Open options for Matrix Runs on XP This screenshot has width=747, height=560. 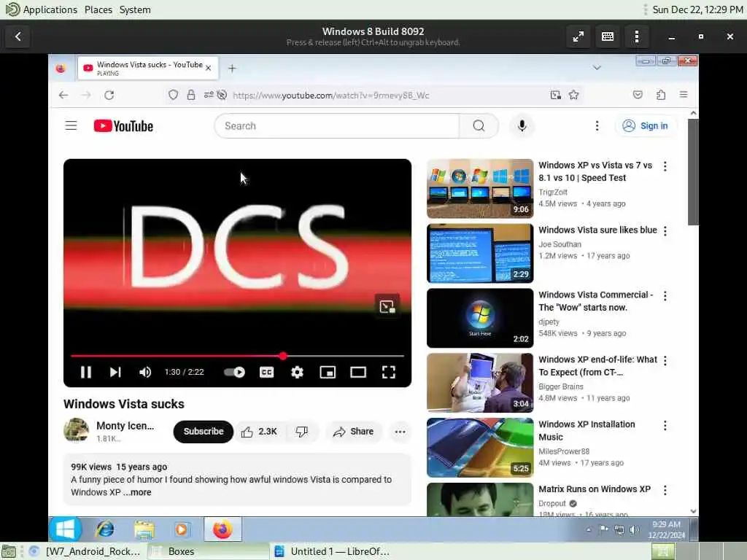click(x=665, y=490)
